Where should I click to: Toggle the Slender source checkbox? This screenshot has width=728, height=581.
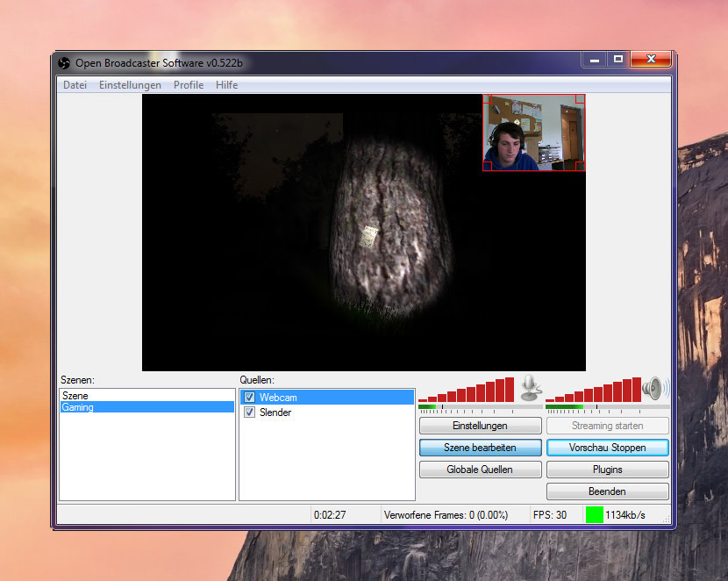coord(250,412)
